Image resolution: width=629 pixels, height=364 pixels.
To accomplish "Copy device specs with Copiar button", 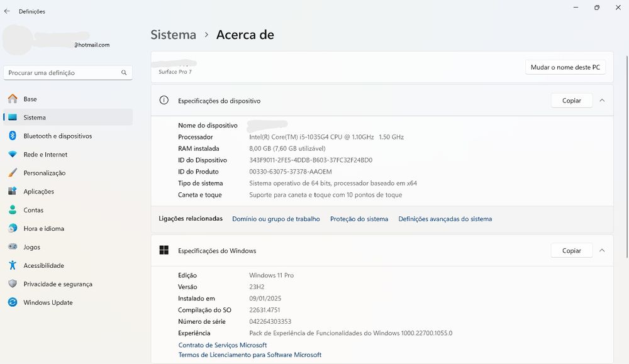I will tap(572, 101).
